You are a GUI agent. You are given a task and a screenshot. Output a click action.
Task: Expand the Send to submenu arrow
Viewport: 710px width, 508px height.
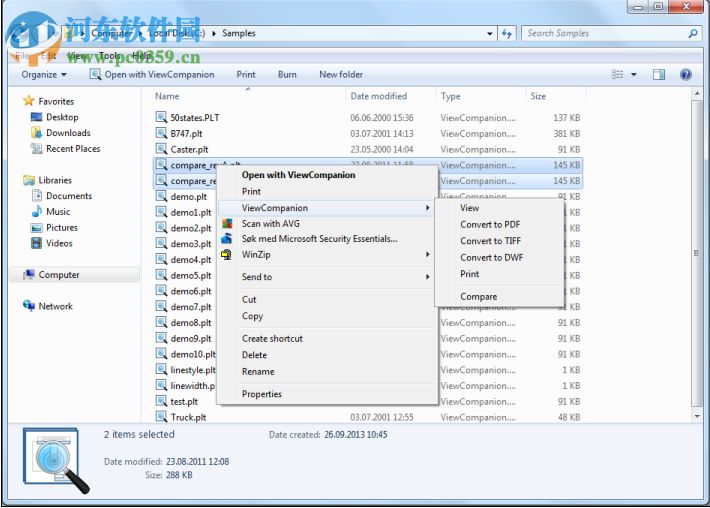[x=427, y=277]
